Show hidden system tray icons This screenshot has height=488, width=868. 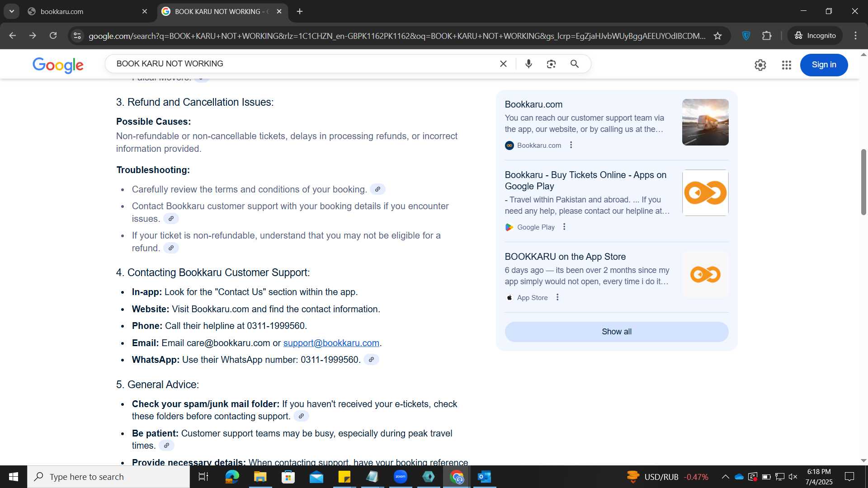click(725, 477)
